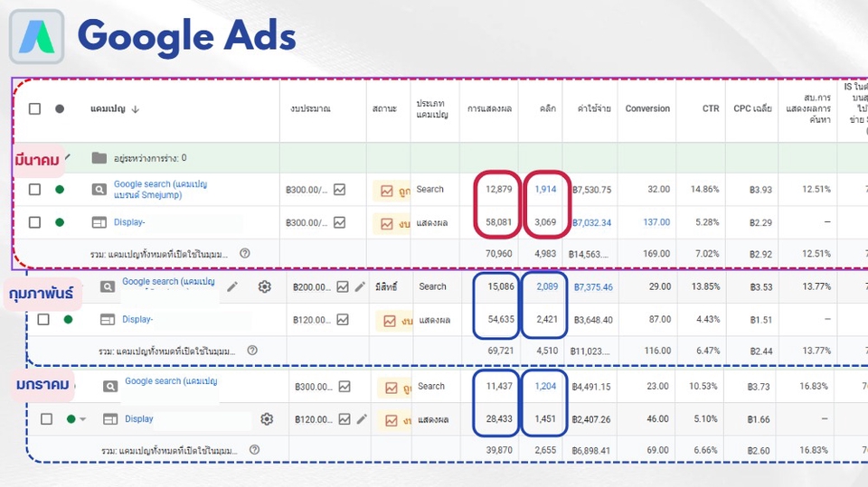Image resolution: width=868 pixels, height=487 pixels.
Task: Open Google search campaign link with ฿7,530.75 cost
Action: pyautogui.click(x=161, y=189)
